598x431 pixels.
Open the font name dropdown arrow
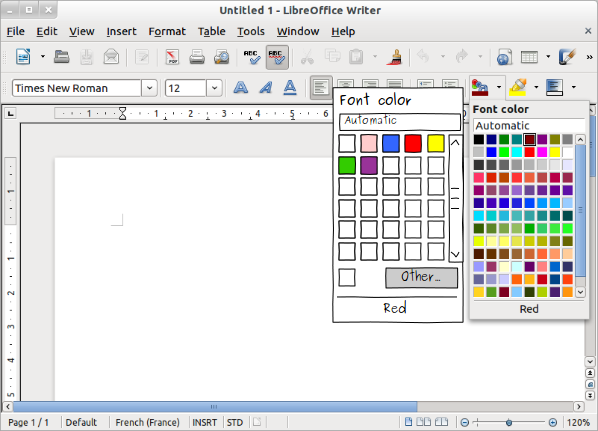tap(150, 88)
